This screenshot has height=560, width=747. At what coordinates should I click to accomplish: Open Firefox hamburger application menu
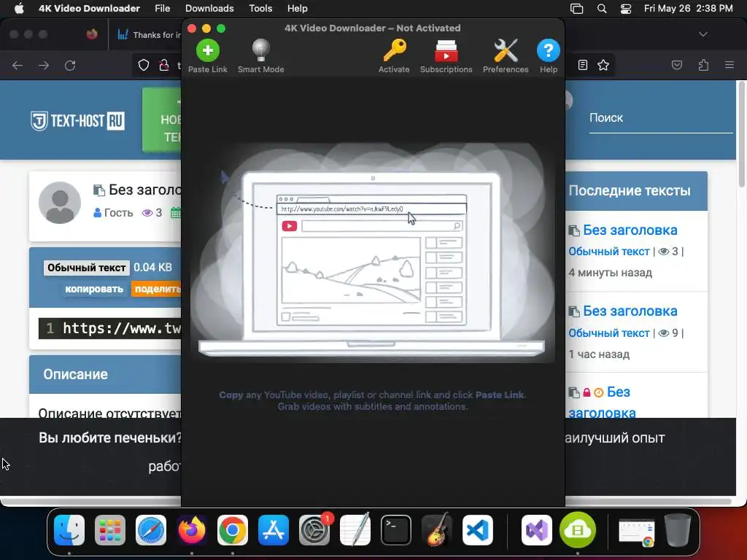click(x=729, y=65)
